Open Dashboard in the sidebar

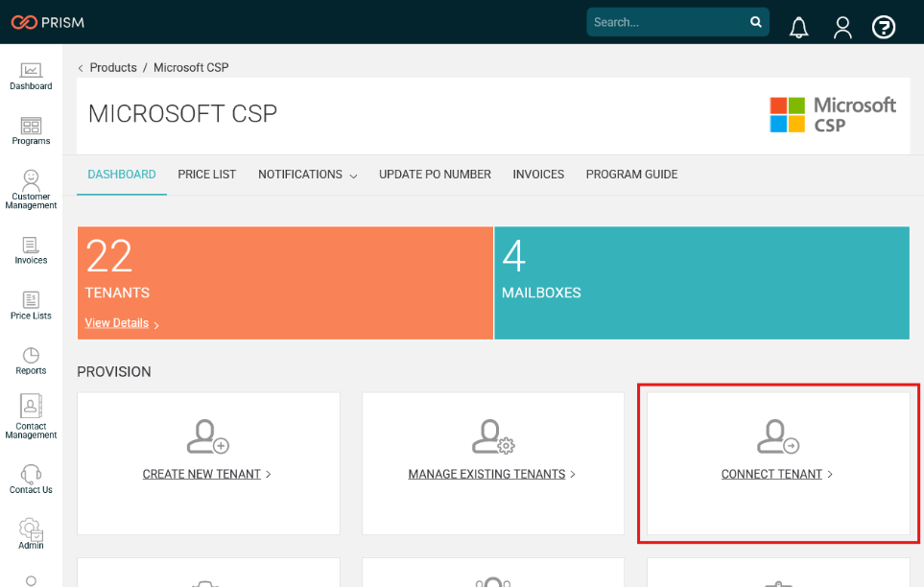pos(31,77)
